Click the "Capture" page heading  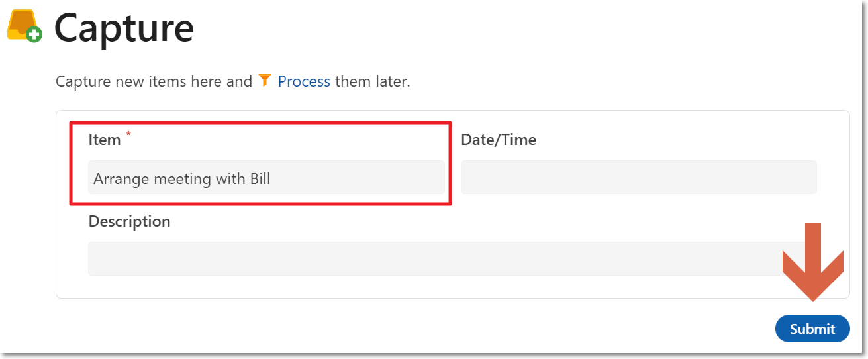click(124, 28)
